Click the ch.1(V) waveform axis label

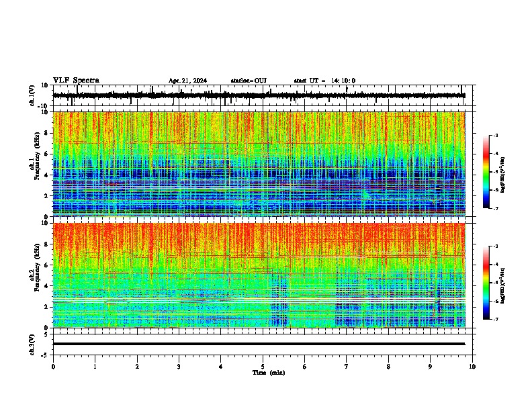[32, 95]
